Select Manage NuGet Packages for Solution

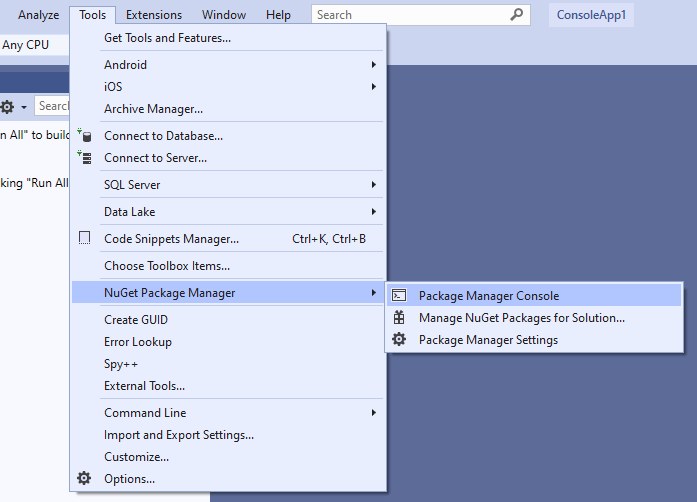(x=534, y=318)
